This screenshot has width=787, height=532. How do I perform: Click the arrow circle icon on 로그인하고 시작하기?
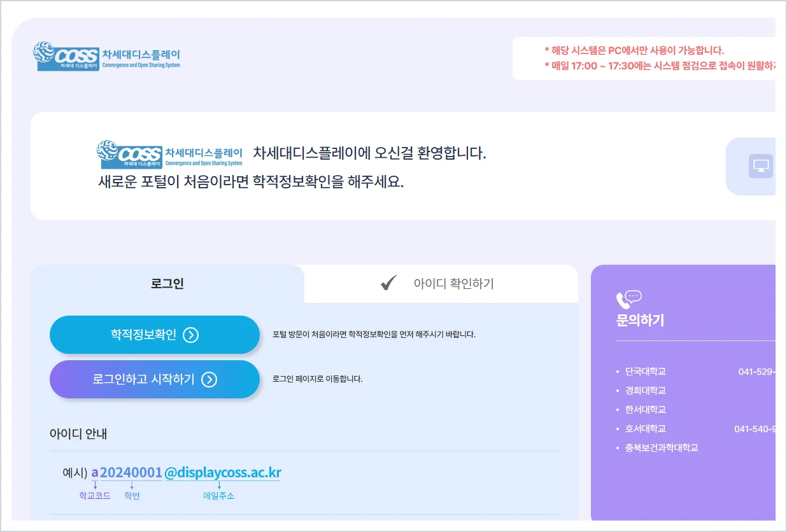[x=209, y=379]
